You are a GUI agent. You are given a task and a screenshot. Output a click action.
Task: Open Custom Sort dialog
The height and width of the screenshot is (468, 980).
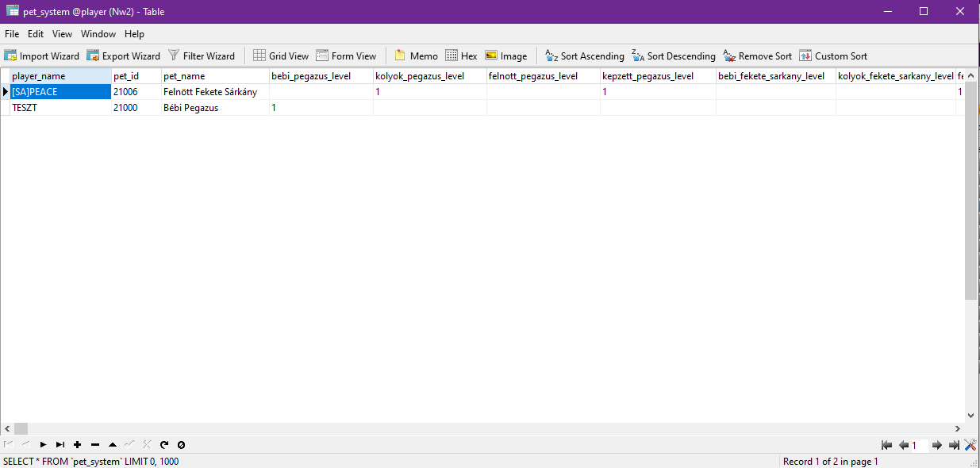click(x=833, y=56)
